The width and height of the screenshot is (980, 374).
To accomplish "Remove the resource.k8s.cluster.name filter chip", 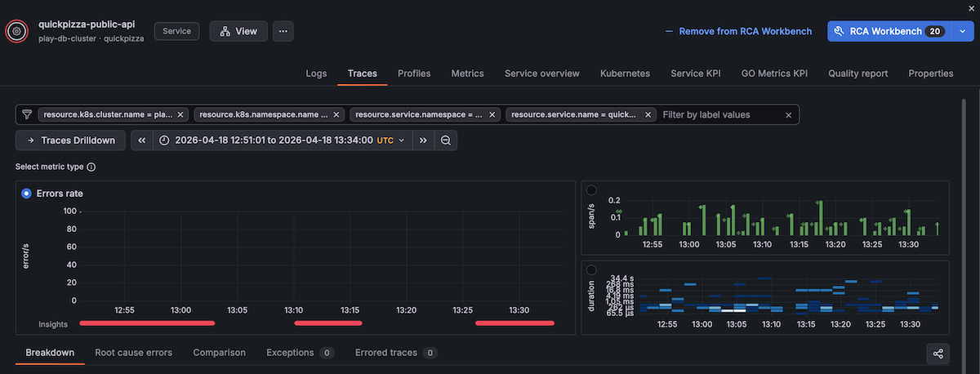I will tap(180, 115).
